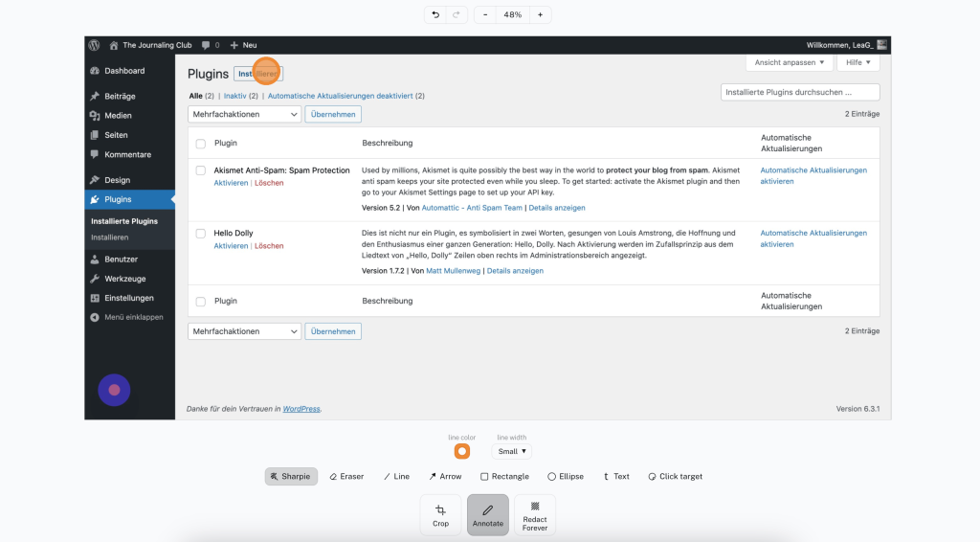Pick the Rectangle shape tool
The height and width of the screenshot is (542, 980).
pyautogui.click(x=504, y=476)
